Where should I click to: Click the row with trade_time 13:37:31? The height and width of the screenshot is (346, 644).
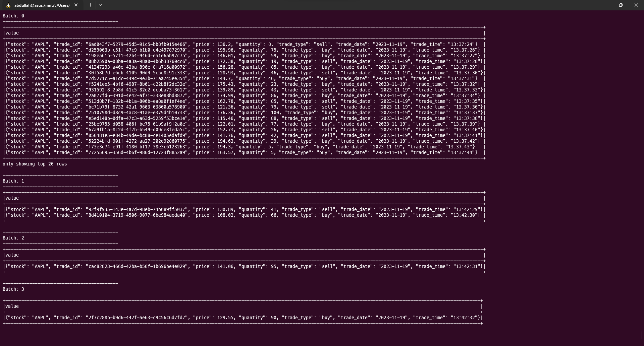click(244, 78)
